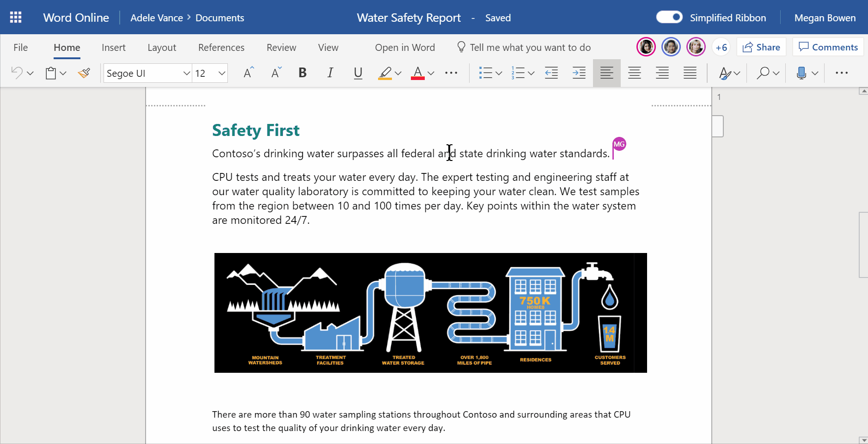Click the second collaborator avatar with blue ring
868x444 pixels.
pos(671,47)
